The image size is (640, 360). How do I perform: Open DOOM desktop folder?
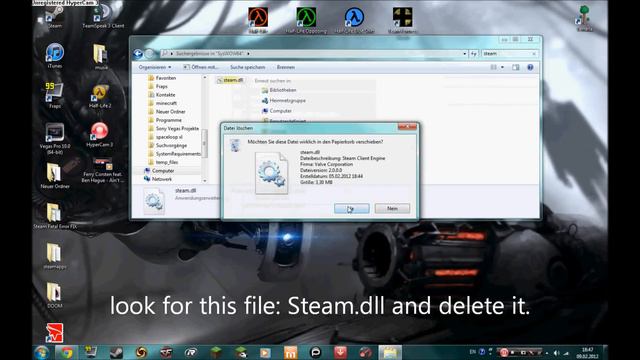(x=55, y=295)
